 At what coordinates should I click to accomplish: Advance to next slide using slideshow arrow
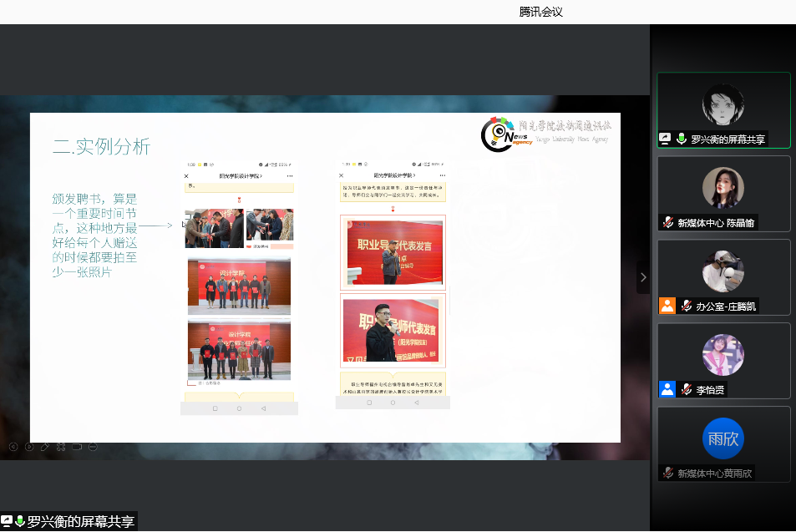[29, 447]
